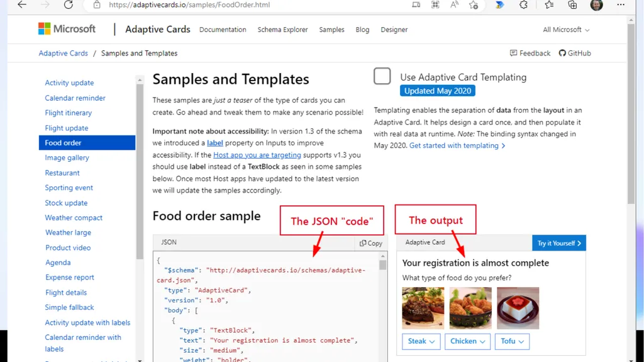The image size is (644, 362).
Task: Add page to favorites star icon
Action: (474, 5)
